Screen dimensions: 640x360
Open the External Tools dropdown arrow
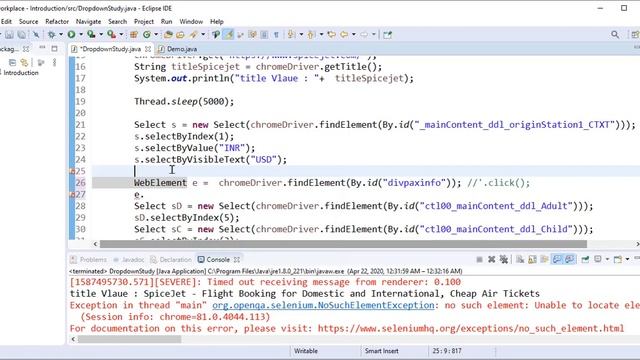coord(121,35)
